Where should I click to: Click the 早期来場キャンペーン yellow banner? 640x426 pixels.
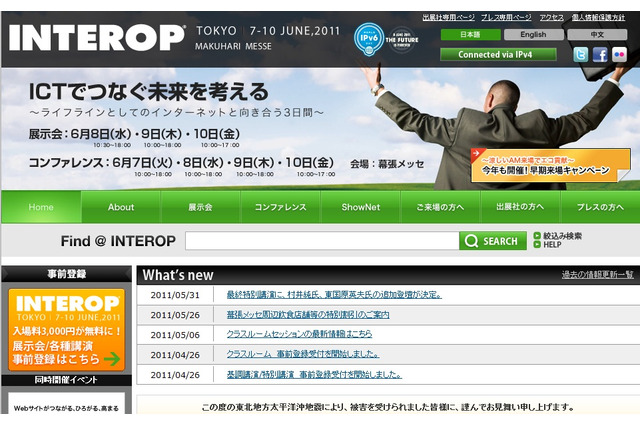click(x=551, y=165)
